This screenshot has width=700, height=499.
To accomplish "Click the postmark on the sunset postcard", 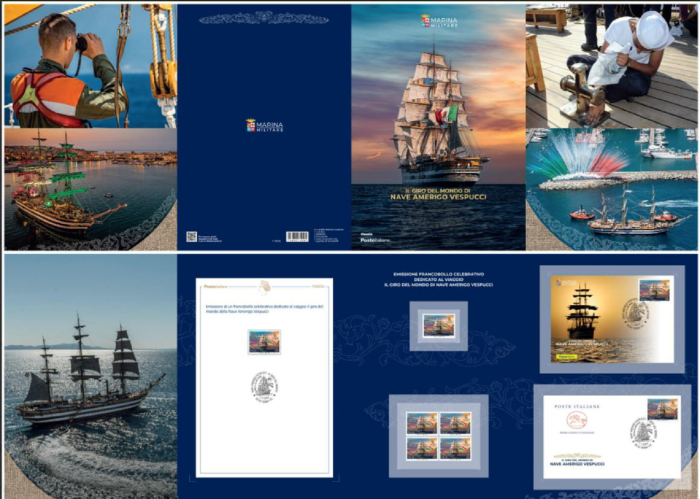I will pyautogui.click(x=635, y=313).
